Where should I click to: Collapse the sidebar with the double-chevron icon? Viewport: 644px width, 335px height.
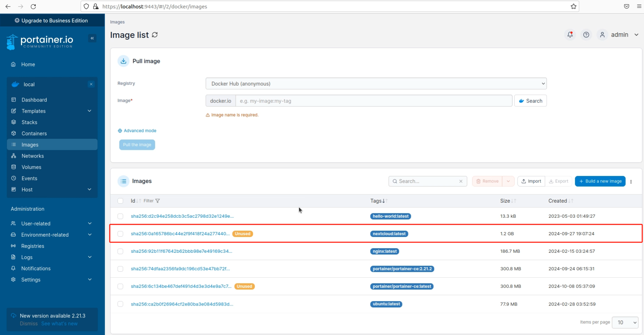pyautogui.click(x=92, y=38)
